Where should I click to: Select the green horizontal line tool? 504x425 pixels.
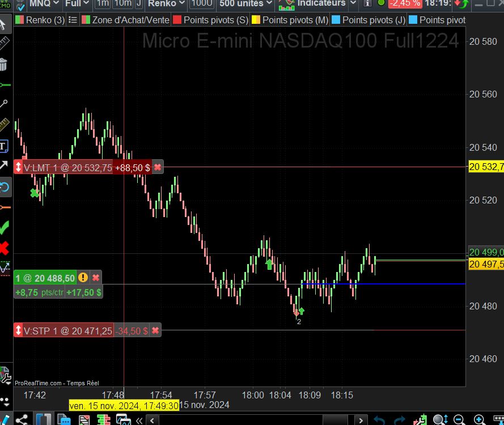(x=5, y=85)
